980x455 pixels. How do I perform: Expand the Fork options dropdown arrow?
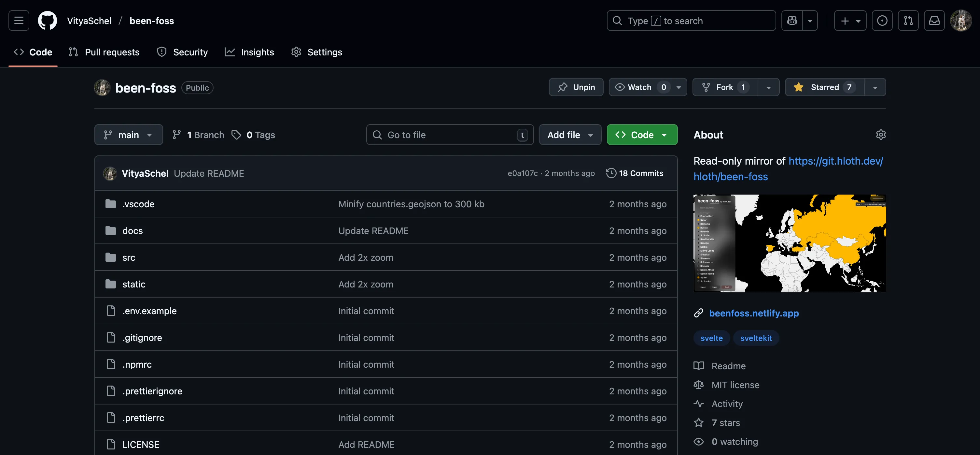pos(768,87)
